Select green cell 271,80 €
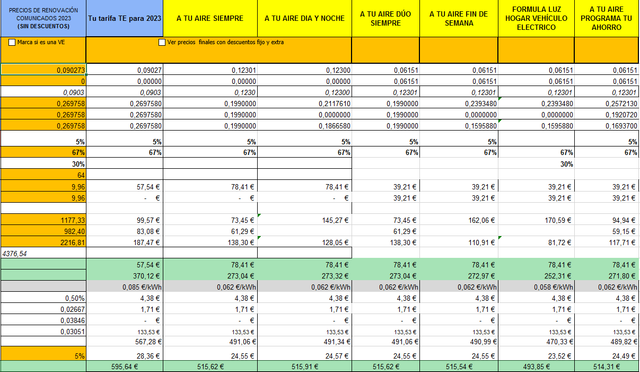The width and height of the screenshot is (640, 372). (607, 276)
